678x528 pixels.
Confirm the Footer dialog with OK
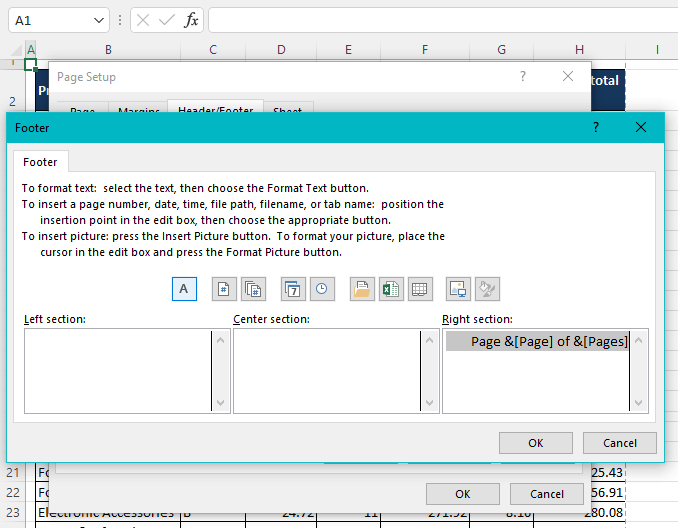[x=535, y=443]
